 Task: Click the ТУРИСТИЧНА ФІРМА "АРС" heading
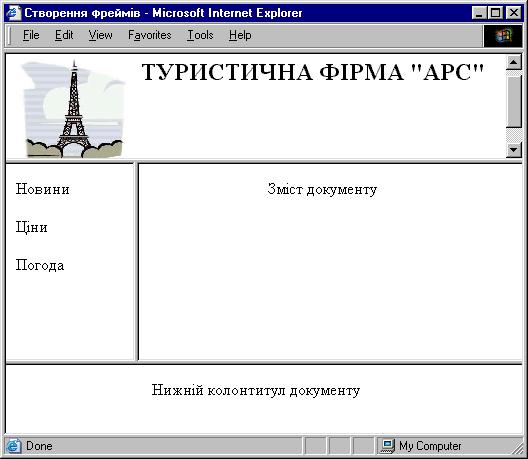point(312,72)
